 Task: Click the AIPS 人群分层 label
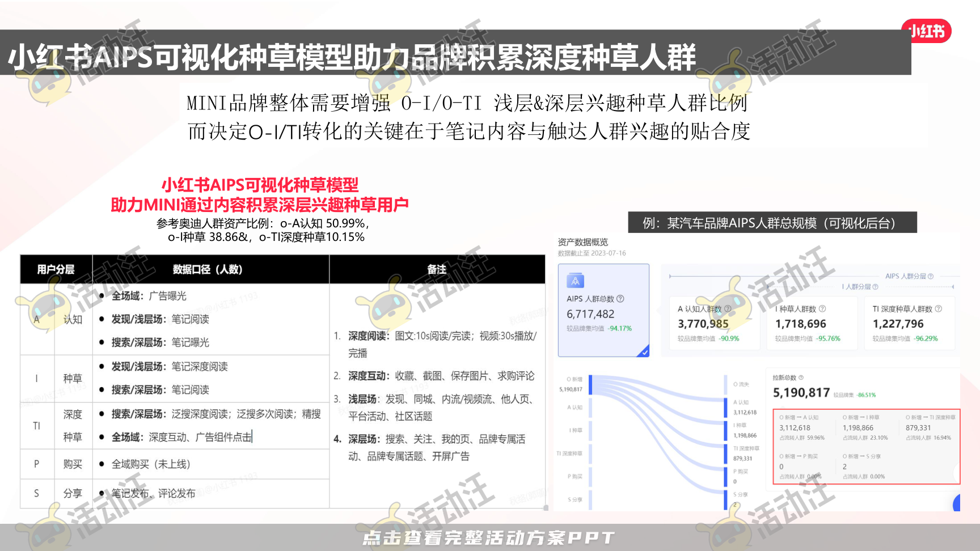905,276
